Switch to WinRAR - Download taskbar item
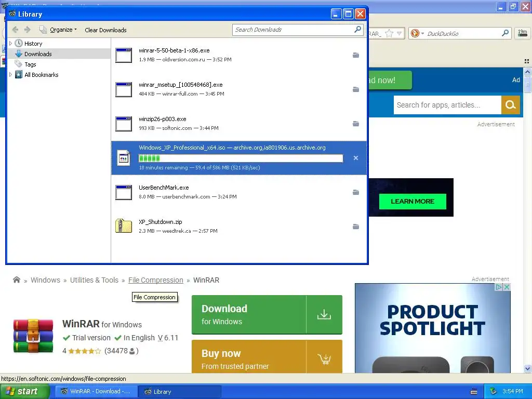The image size is (532, 399). click(x=97, y=392)
